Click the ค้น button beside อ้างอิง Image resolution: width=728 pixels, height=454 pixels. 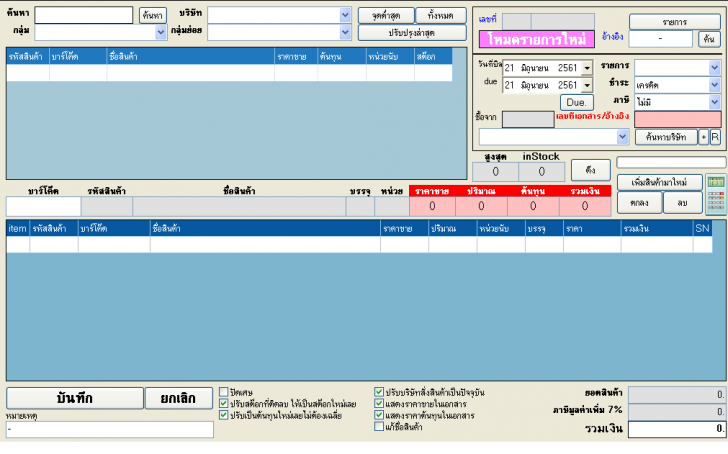709,39
